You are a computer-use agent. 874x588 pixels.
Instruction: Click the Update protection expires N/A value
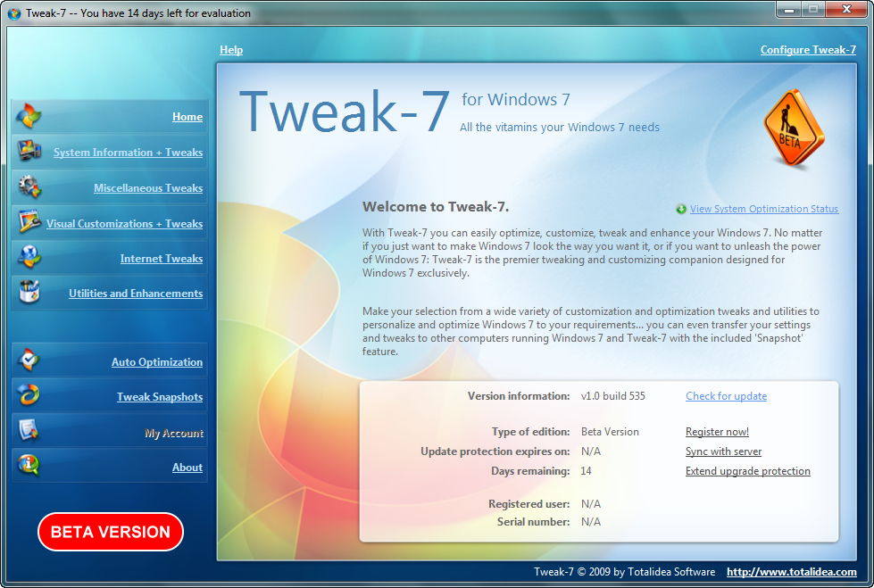(591, 451)
